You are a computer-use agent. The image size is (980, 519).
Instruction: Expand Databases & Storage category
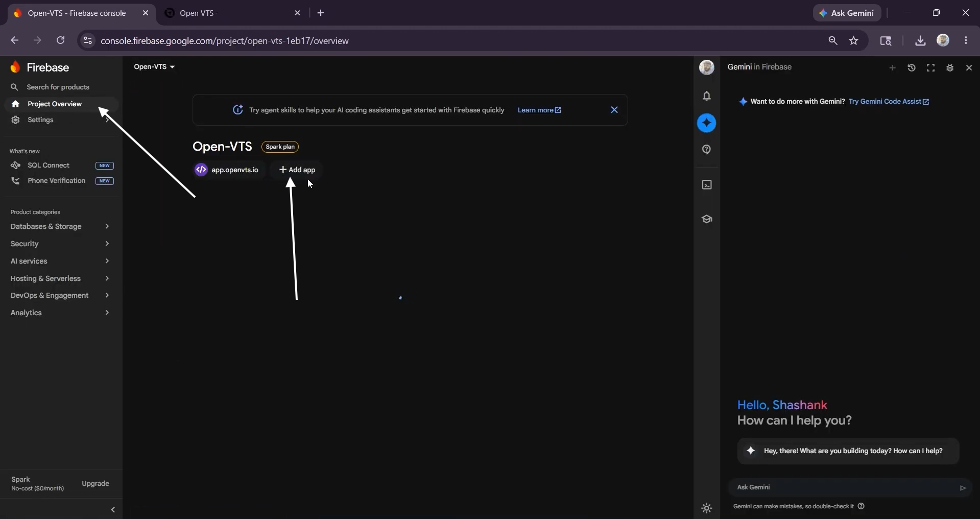[60, 226]
